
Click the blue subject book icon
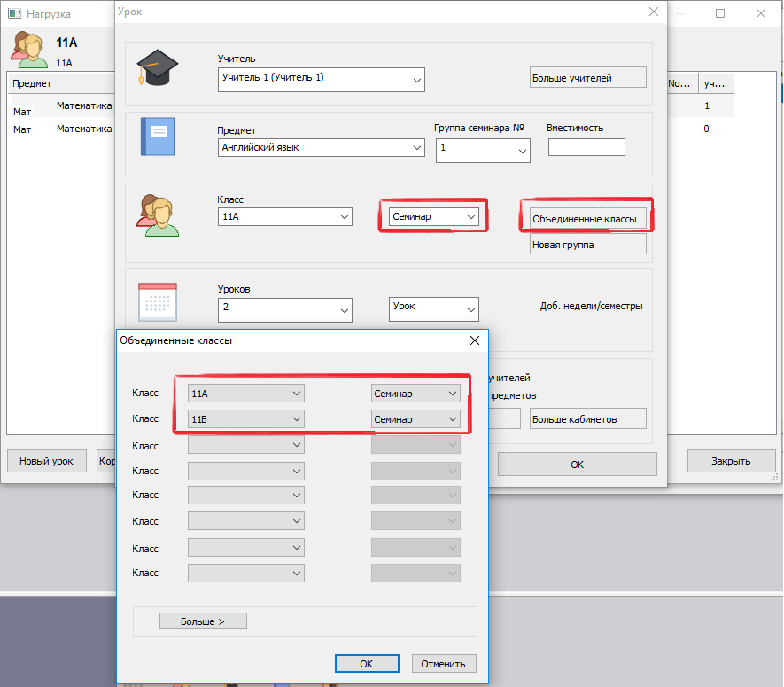(x=158, y=137)
